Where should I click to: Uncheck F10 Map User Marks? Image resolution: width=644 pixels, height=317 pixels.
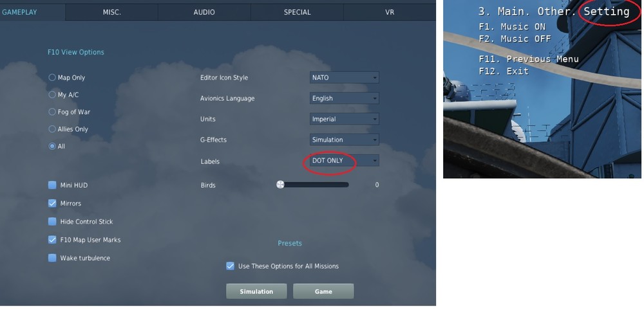52,240
